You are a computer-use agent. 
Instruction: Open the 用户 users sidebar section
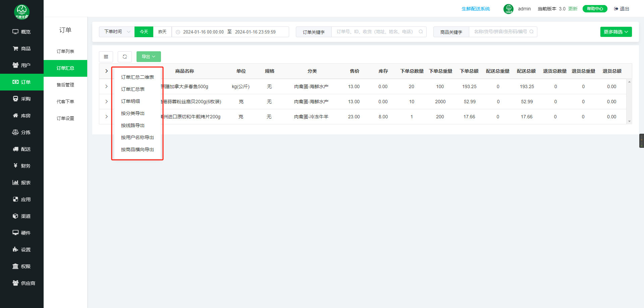pos(22,65)
